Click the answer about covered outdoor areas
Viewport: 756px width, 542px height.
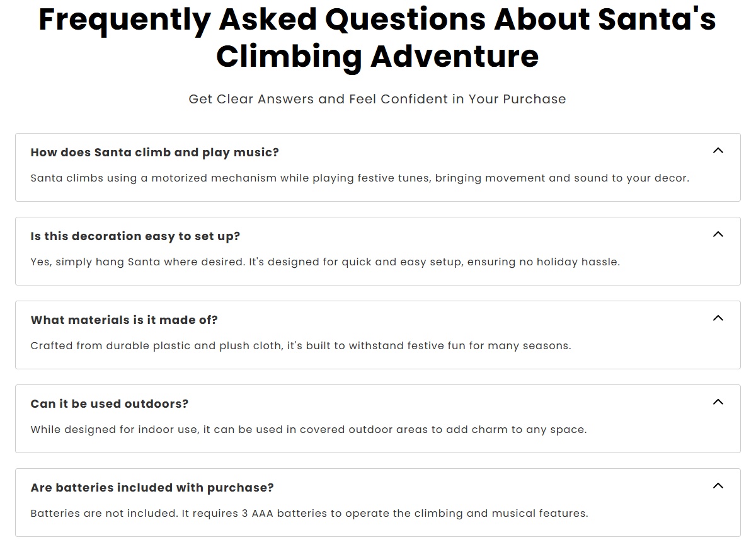pos(308,430)
